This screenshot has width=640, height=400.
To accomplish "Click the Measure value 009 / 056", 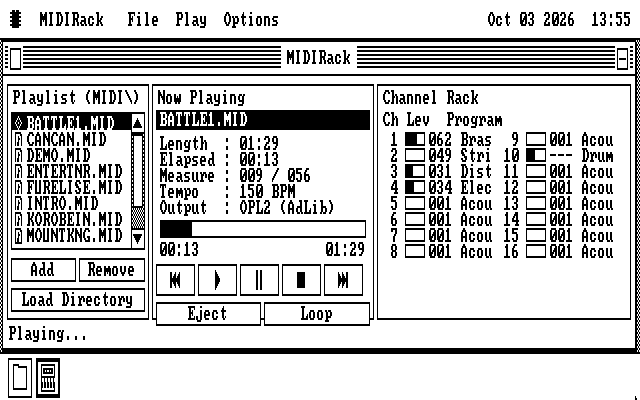I will pos(275,176).
